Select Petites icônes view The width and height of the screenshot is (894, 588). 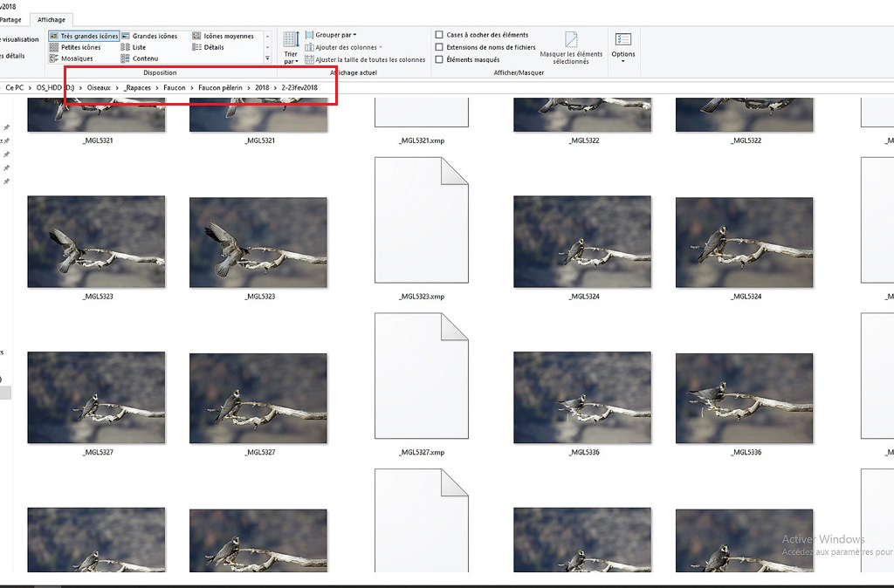pos(75,47)
